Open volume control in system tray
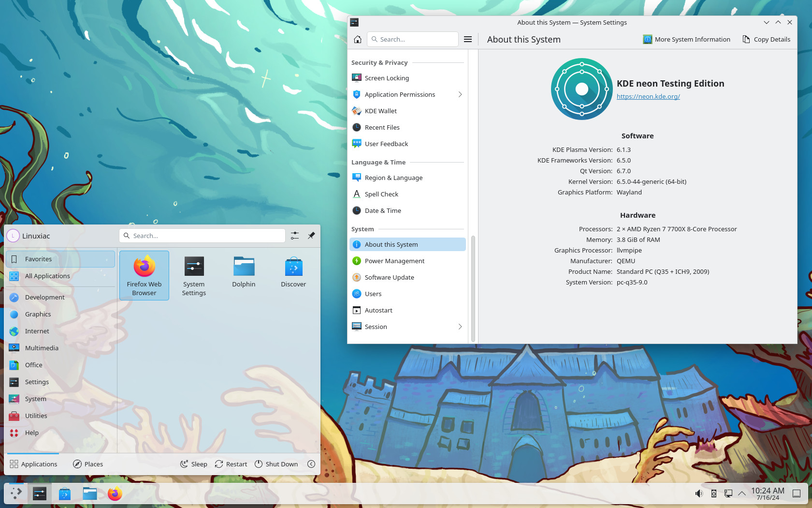This screenshot has width=812, height=508. [699, 493]
